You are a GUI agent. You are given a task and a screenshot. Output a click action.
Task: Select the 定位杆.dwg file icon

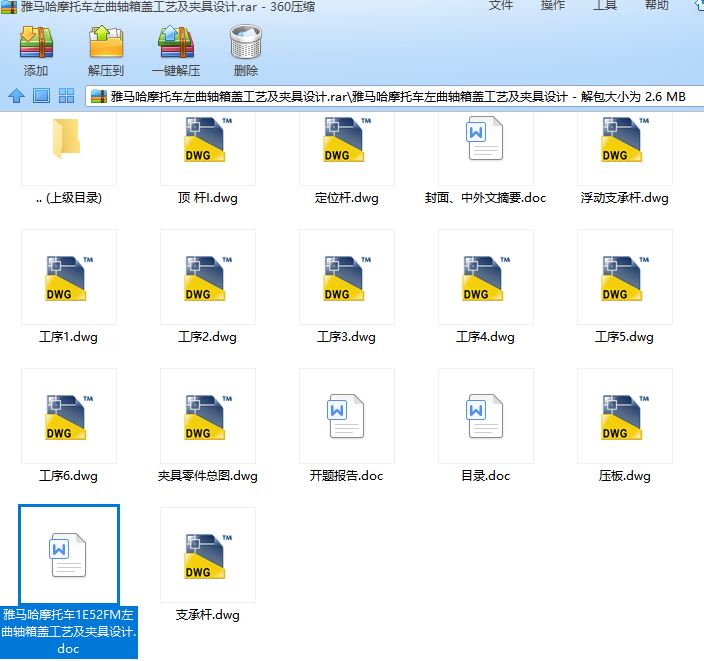pyautogui.click(x=346, y=140)
